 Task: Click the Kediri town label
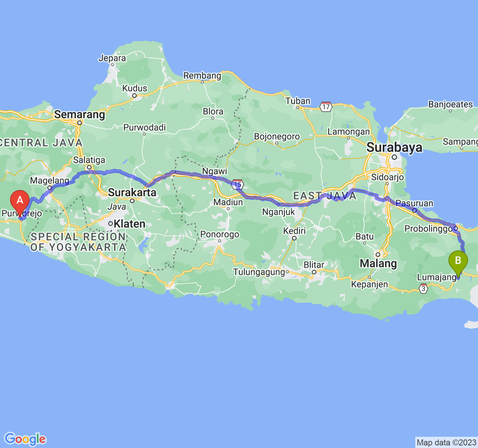(294, 231)
